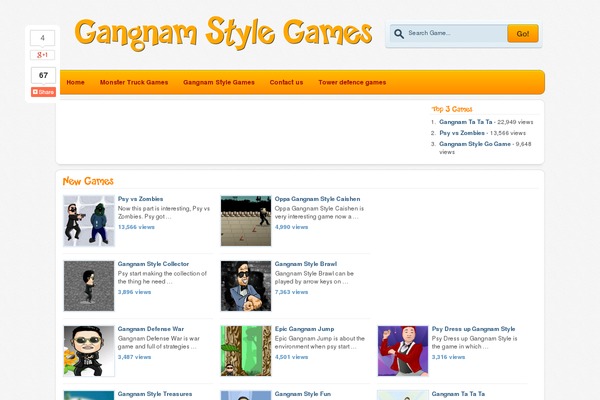600x400 pixels.
Task: Click the 3,316 views text
Action: tap(448, 357)
